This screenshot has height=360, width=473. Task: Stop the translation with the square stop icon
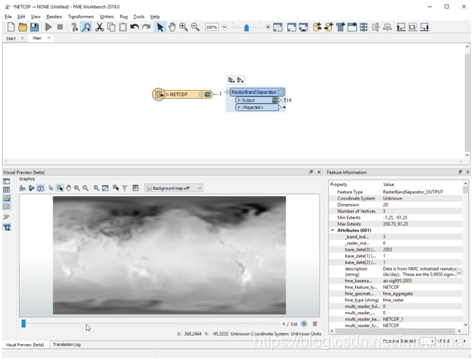click(60, 27)
